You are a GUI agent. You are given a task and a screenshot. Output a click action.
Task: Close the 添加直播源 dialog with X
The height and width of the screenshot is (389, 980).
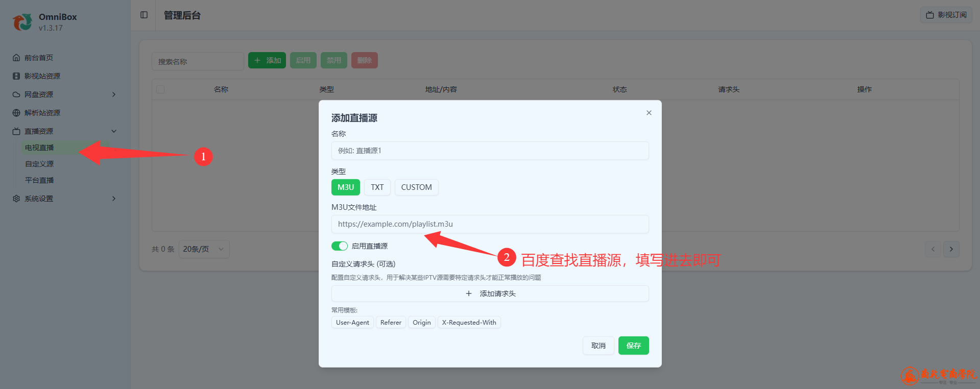pos(649,113)
